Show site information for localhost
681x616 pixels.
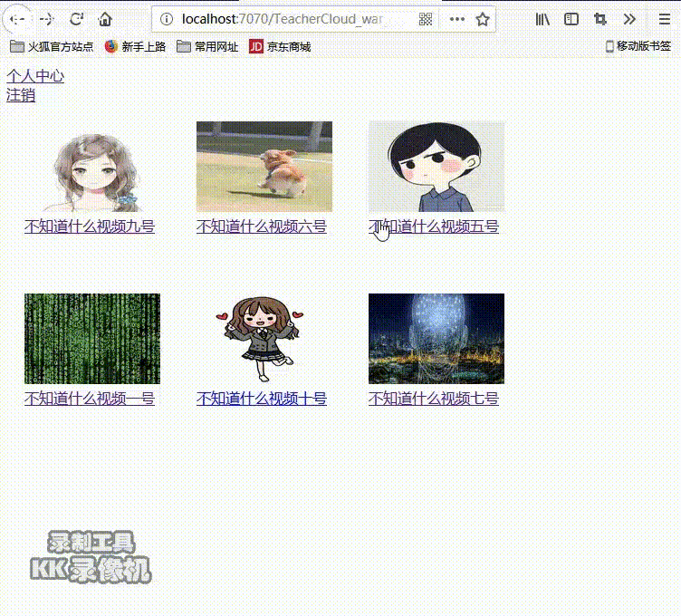(x=167, y=19)
